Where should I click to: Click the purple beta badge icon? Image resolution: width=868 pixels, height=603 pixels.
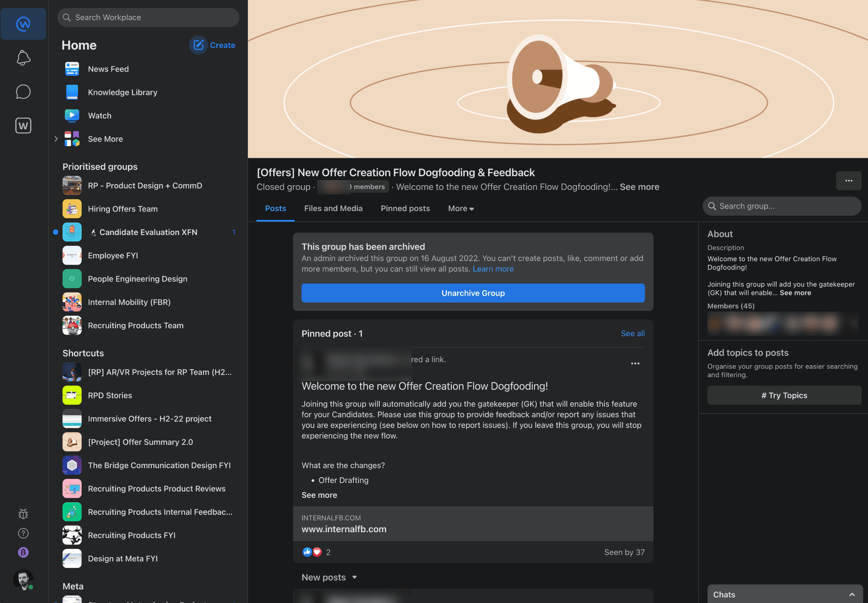[23, 552]
